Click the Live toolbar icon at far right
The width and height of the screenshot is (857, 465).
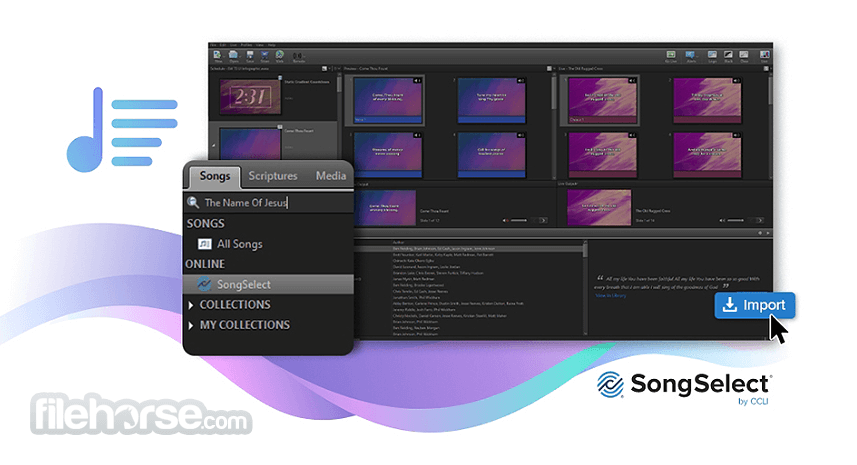(x=765, y=55)
